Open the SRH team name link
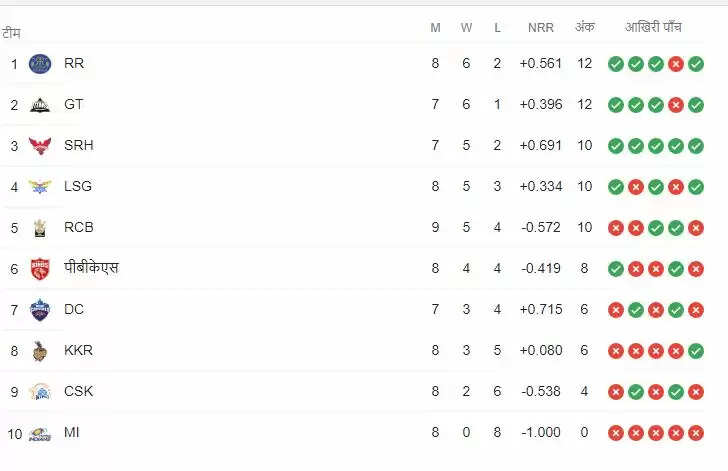The image size is (728, 471). pos(78,146)
